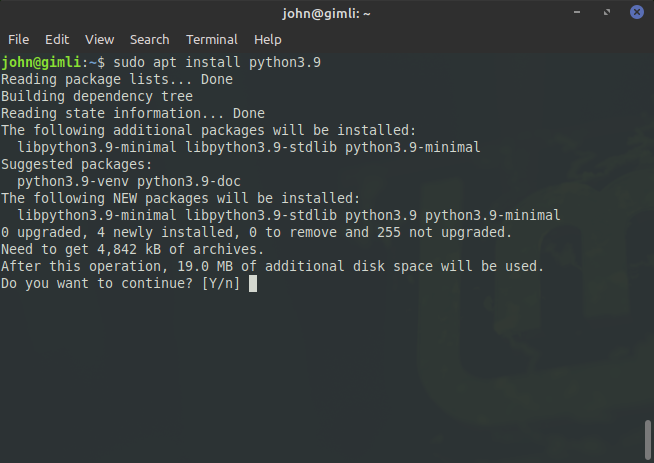
Task: Click the green john@gimli prompt text
Action: point(41,63)
